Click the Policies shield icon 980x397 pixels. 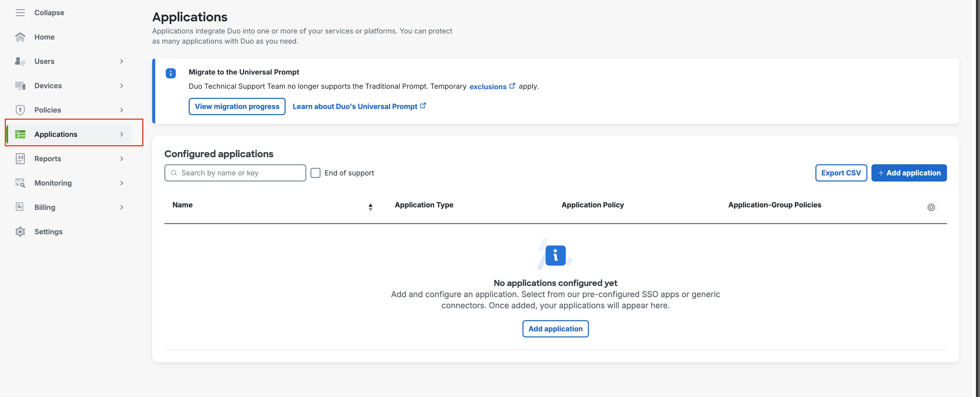coord(20,110)
